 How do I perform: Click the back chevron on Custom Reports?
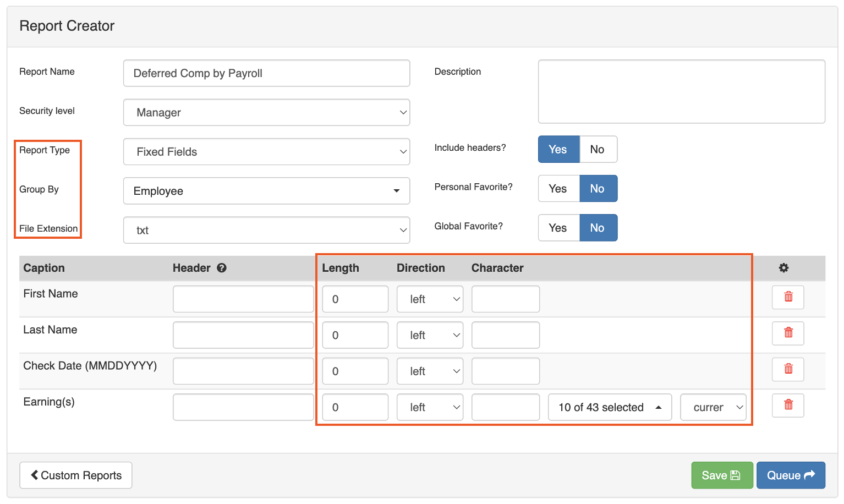click(x=35, y=475)
